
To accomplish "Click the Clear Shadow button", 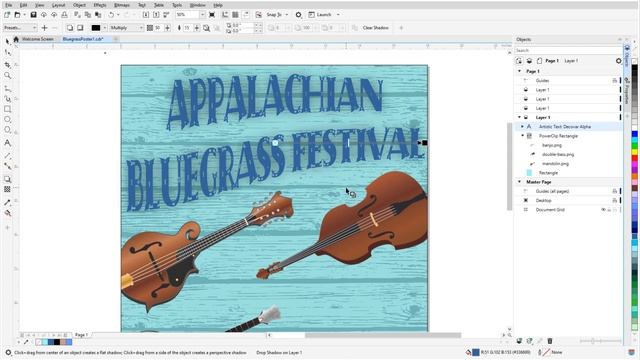I will 375,28.
